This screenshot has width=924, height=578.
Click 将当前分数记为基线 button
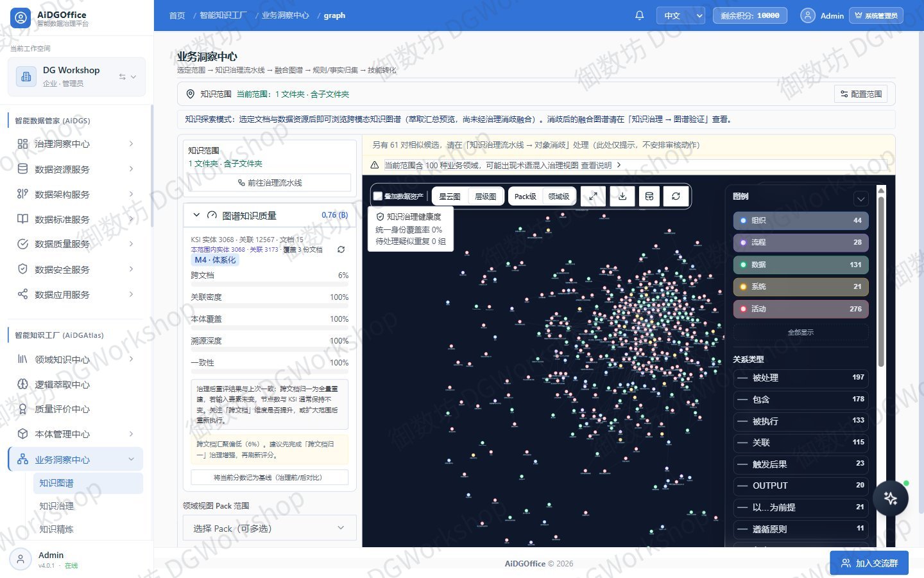pos(269,477)
